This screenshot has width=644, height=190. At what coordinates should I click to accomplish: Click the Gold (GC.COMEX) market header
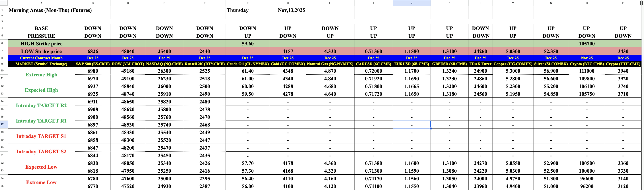pos(288,64)
